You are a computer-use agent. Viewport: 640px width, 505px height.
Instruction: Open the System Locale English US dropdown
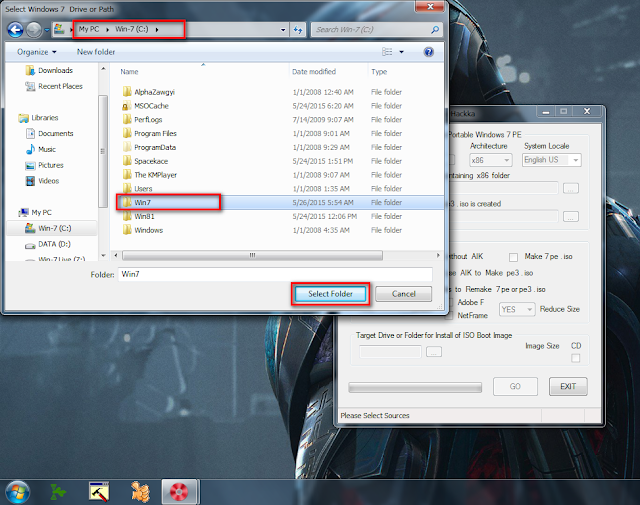[552, 160]
